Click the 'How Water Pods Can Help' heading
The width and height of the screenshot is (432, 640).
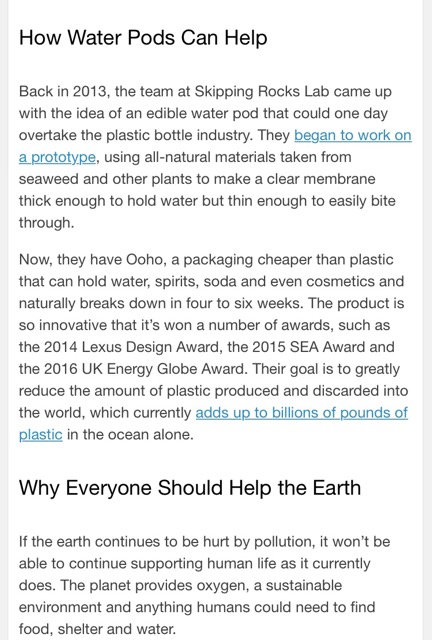[143, 38]
